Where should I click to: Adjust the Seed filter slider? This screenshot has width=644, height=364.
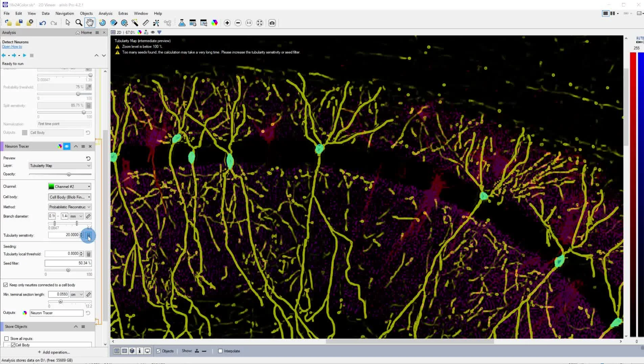[x=68, y=270]
